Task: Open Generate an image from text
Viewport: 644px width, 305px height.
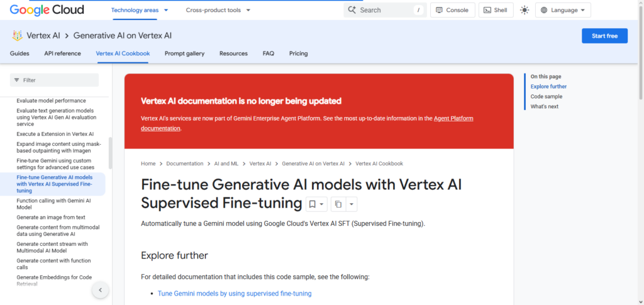Action: point(51,217)
